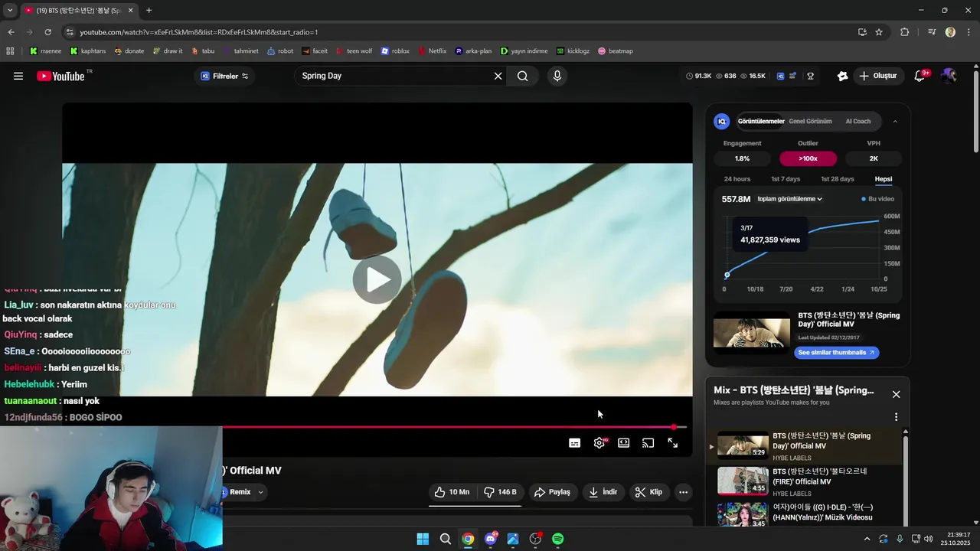The width and height of the screenshot is (980, 551).
Task: Open player settings gear
Action: (x=599, y=443)
